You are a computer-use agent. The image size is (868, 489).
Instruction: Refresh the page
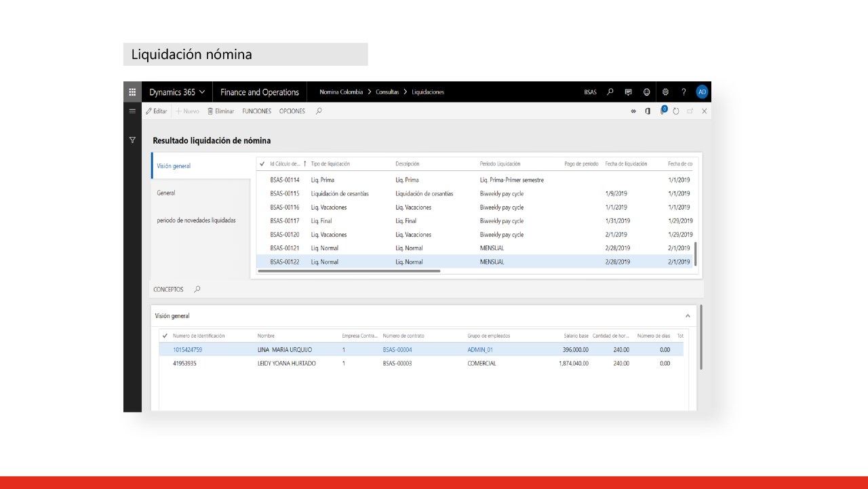pos(676,111)
